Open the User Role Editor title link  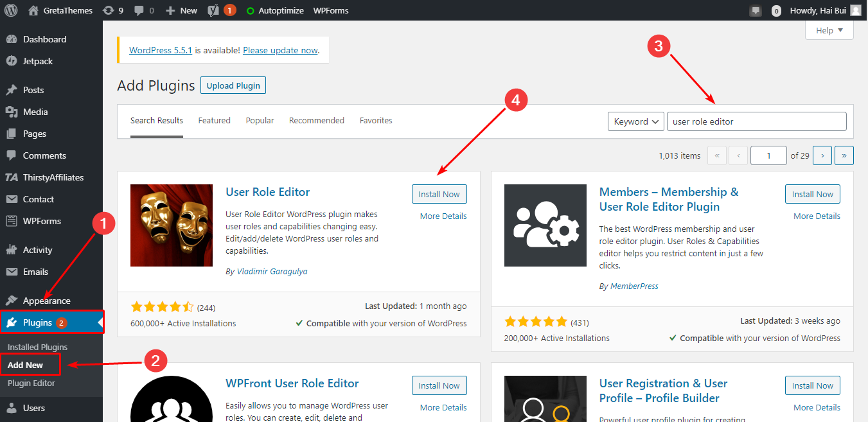268,192
